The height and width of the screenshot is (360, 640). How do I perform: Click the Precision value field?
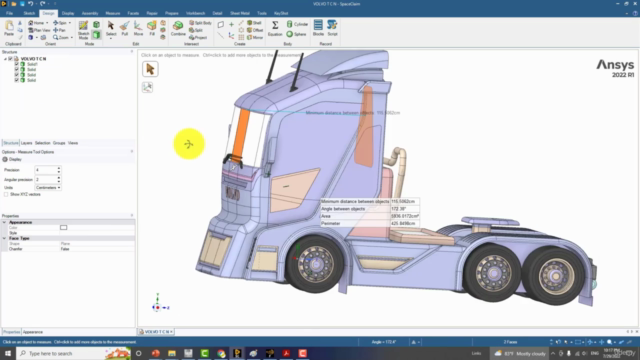pos(46,170)
